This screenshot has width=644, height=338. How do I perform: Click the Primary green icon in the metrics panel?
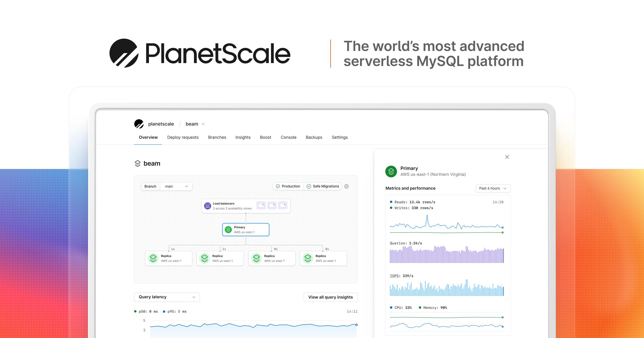(x=391, y=171)
